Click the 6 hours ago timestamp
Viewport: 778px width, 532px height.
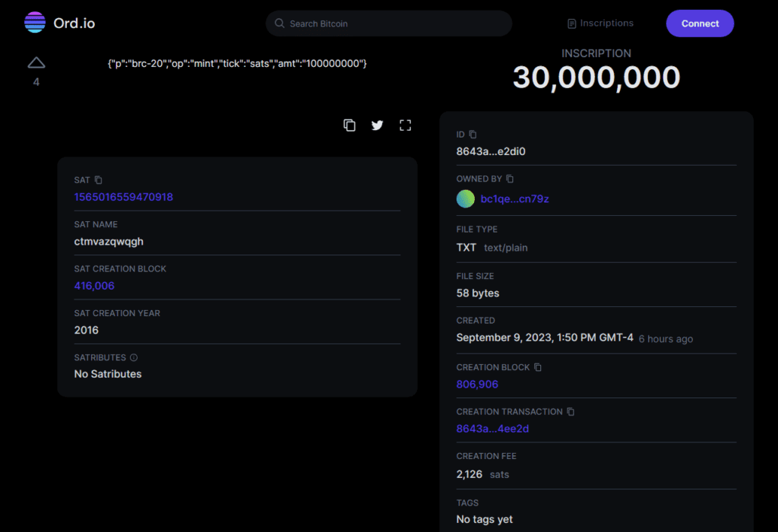tap(666, 339)
